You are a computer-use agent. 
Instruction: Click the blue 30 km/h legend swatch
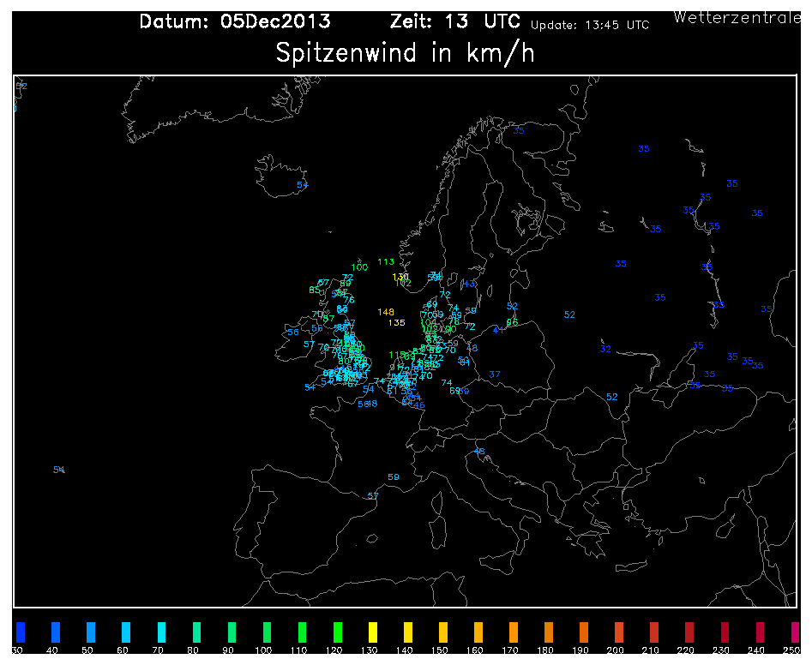click(21, 632)
